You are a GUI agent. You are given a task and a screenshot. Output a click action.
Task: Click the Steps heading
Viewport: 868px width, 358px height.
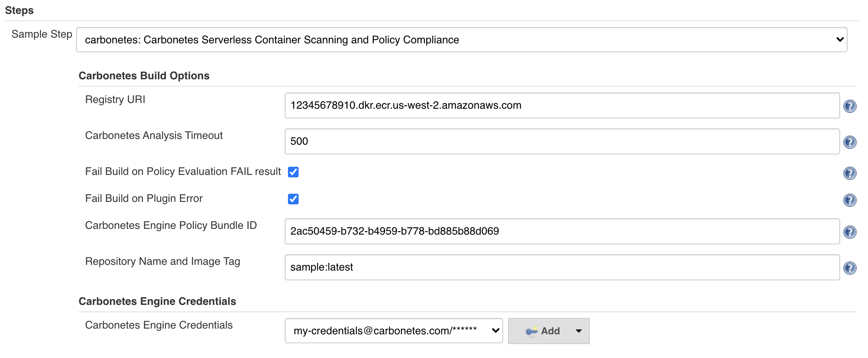(x=19, y=10)
